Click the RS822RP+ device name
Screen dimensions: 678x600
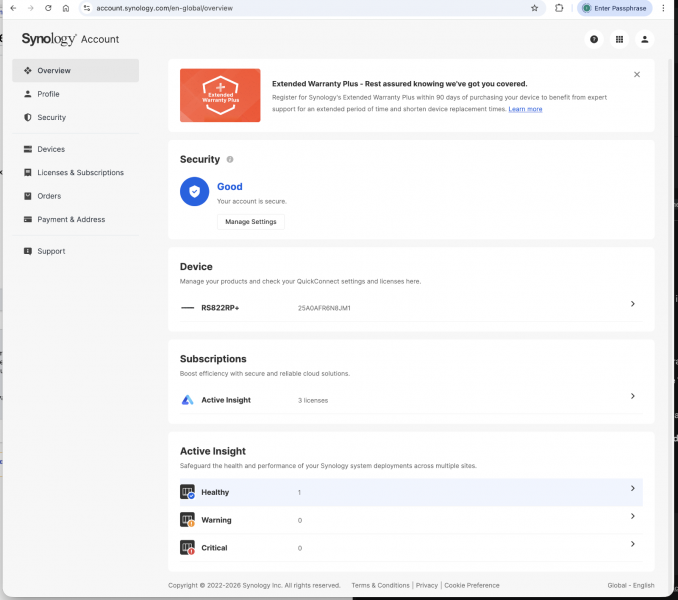tap(220, 308)
